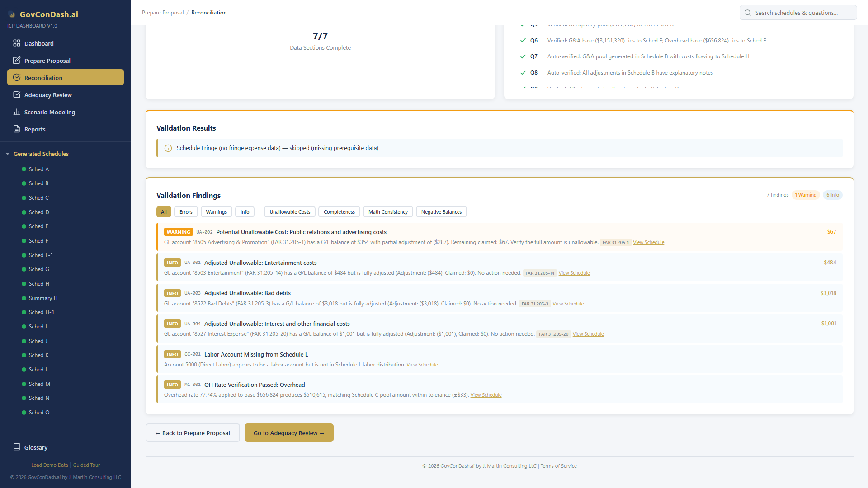The image size is (868, 488).
Task: Enable the Unallowable Costs filter
Action: [x=289, y=211]
